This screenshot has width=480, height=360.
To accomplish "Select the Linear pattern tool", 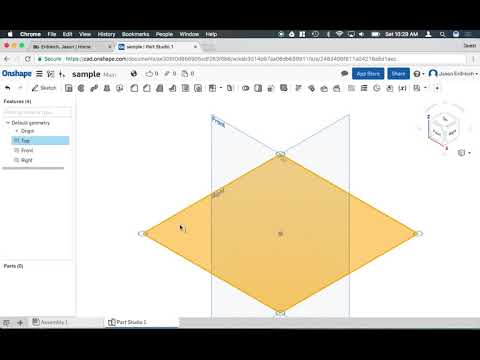I will click(x=212, y=88).
